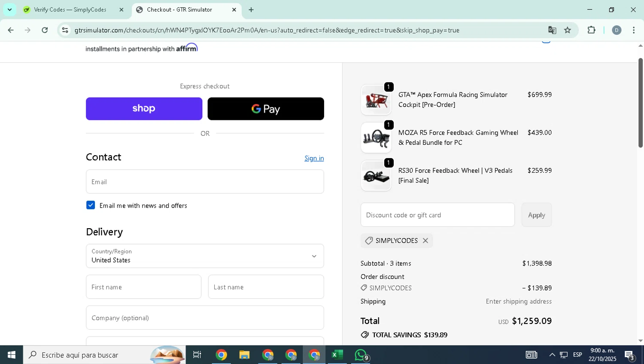Image resolution: width=644 pixels, height=364 pixels.
Task: Click the MOZA R5 wheel bundle thumbnail
Action: [x=376, y=138]
